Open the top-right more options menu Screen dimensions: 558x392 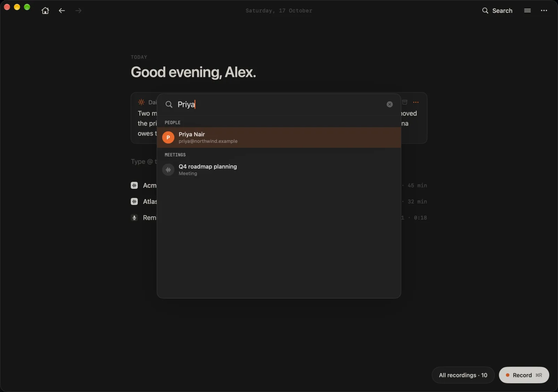544,10
